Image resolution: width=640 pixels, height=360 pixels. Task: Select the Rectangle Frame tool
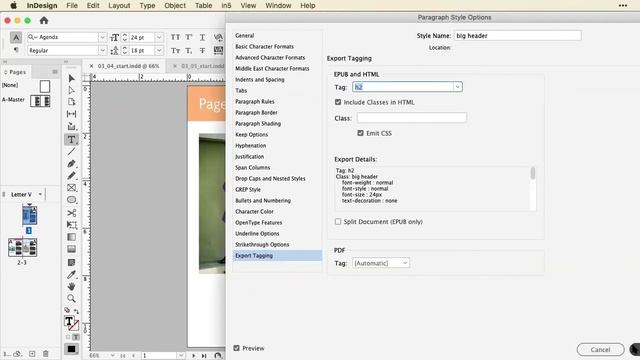pyautogui.click(x=71, y=188)
